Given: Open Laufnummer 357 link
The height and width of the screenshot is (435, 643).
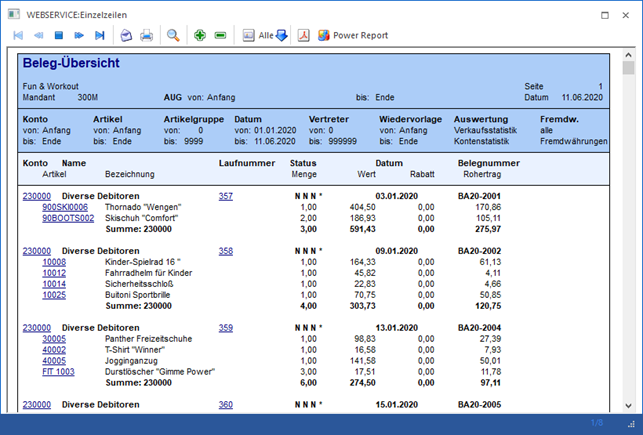Looking at the screenshot, I should 226,196.
